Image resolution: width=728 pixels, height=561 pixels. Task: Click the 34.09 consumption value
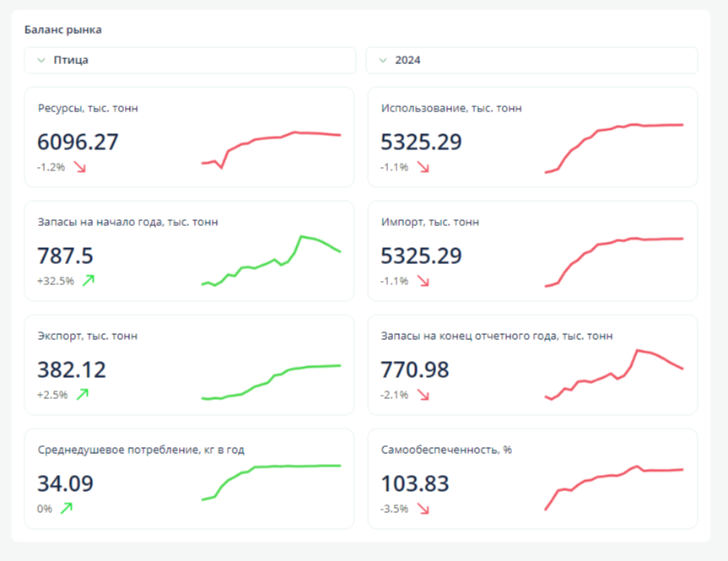point(66,483)
